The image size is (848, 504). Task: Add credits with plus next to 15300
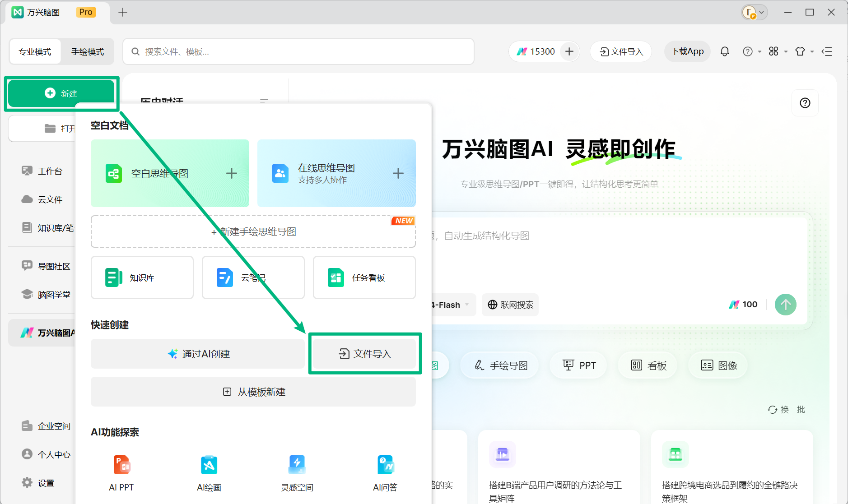coord(569,51)
